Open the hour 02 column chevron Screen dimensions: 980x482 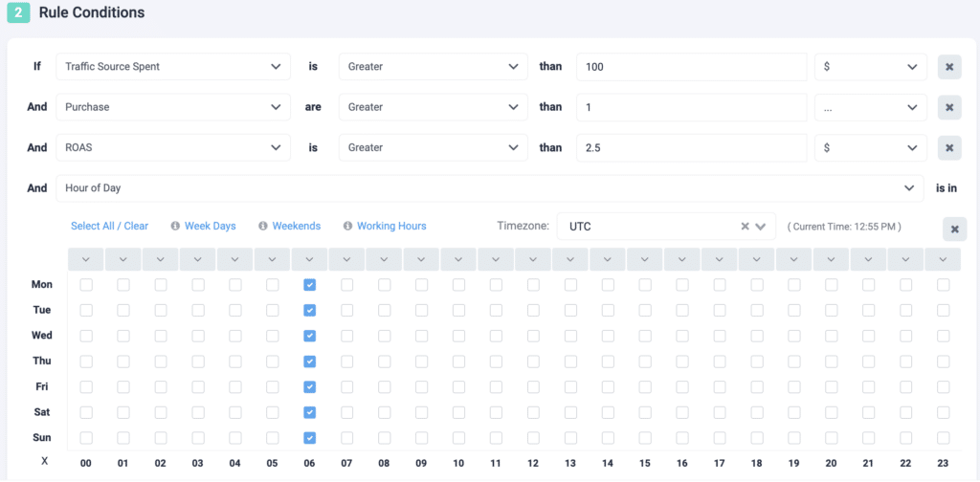click(161, 259)
